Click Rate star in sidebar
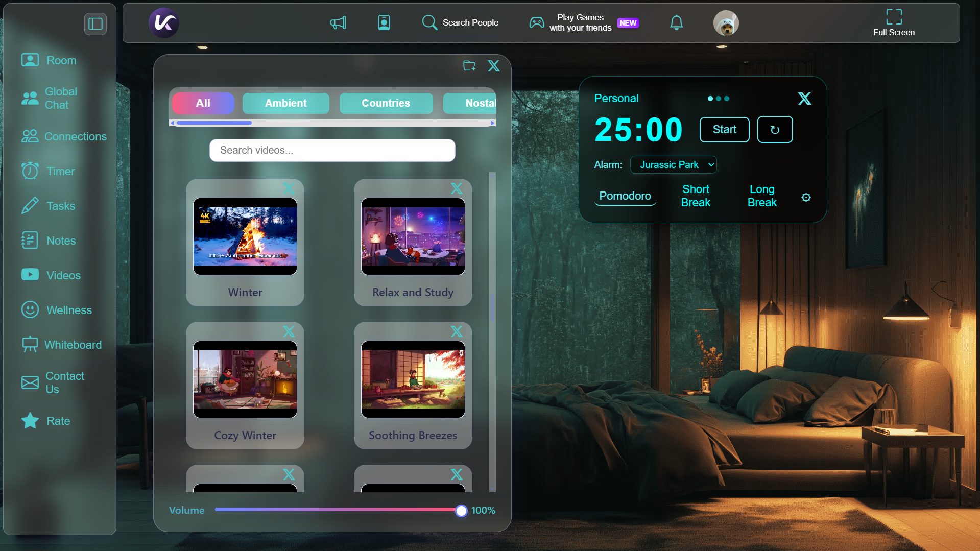Screen dimensions: 980x551 point(46,421)
